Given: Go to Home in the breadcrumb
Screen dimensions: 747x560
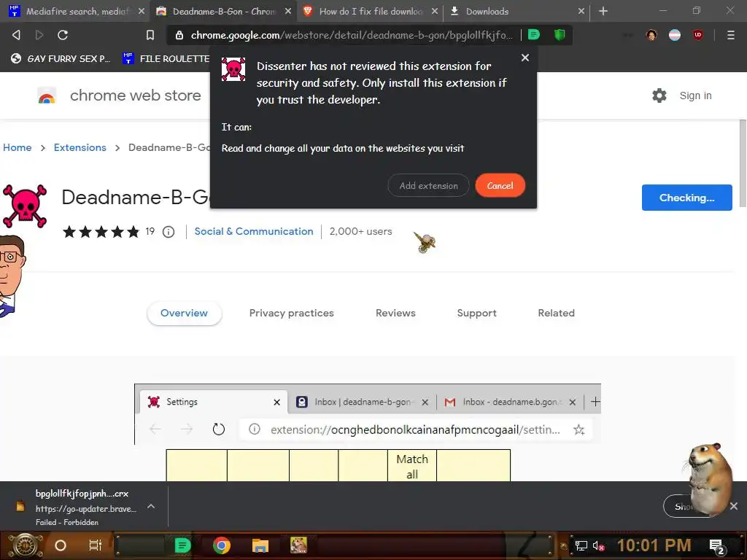Looking at the screenshot, I should pos(18,147).
